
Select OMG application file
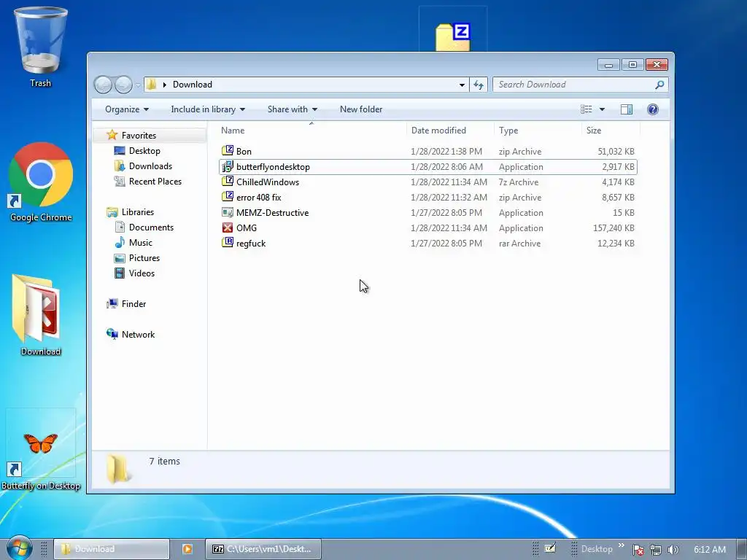(x=427, y=227)
